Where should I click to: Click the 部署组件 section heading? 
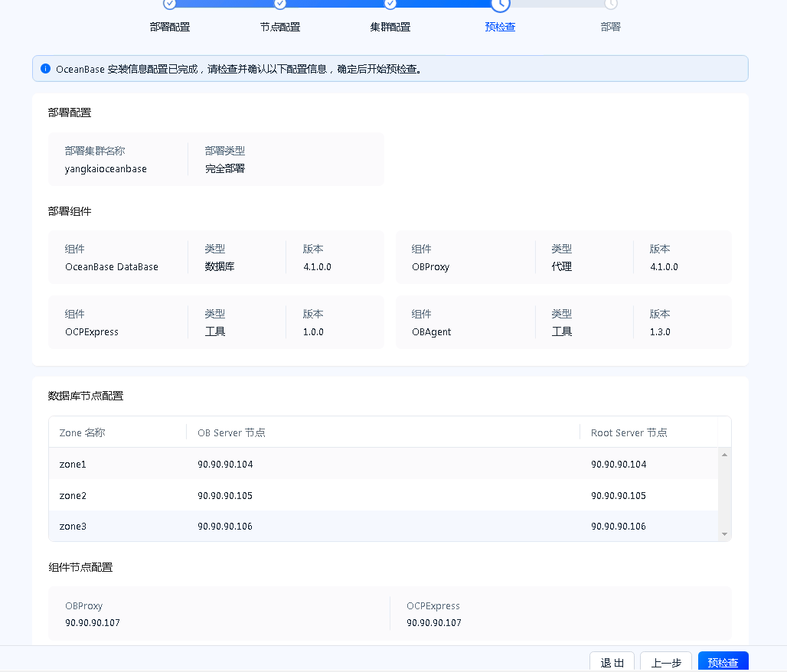70,212
